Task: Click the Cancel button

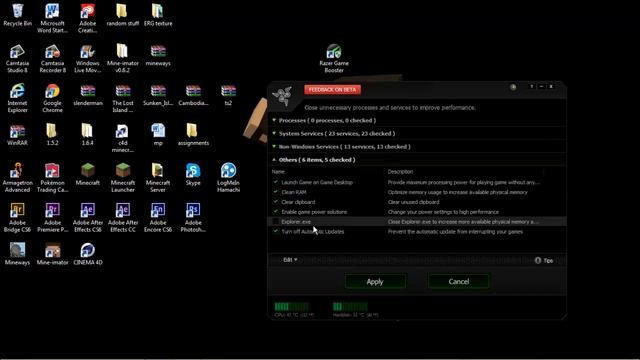Action: click(458, 282)
